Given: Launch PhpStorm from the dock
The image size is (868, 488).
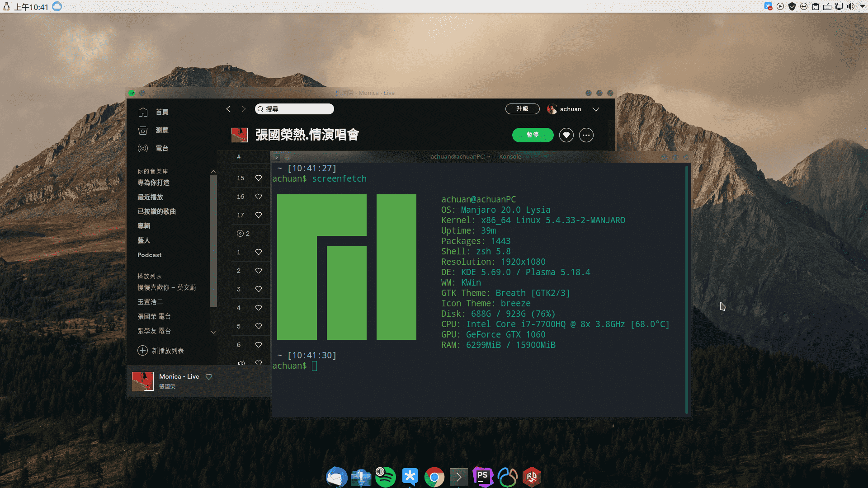Looking at the screenshot, I should click(483, 477).
